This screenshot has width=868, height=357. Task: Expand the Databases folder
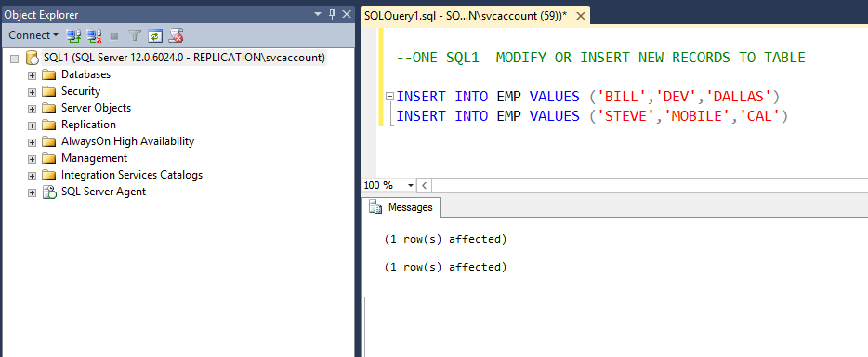point(33,74)
